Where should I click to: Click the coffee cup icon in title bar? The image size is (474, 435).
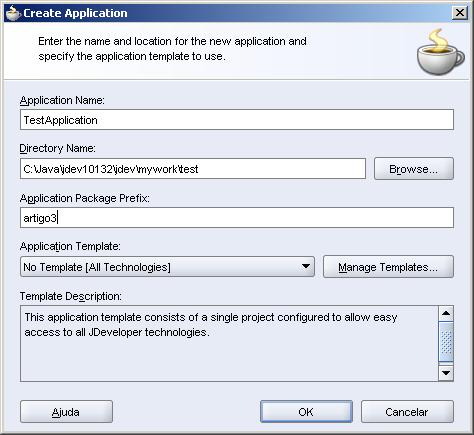13,13
